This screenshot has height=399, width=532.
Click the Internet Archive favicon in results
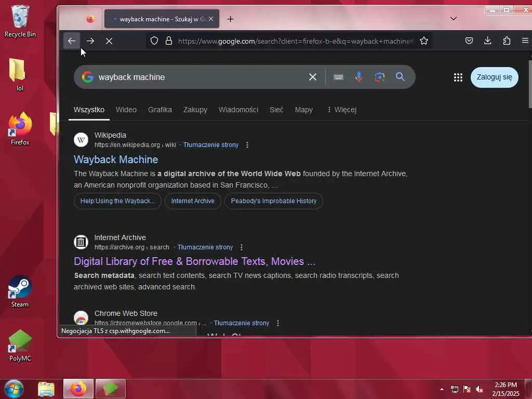81,242
